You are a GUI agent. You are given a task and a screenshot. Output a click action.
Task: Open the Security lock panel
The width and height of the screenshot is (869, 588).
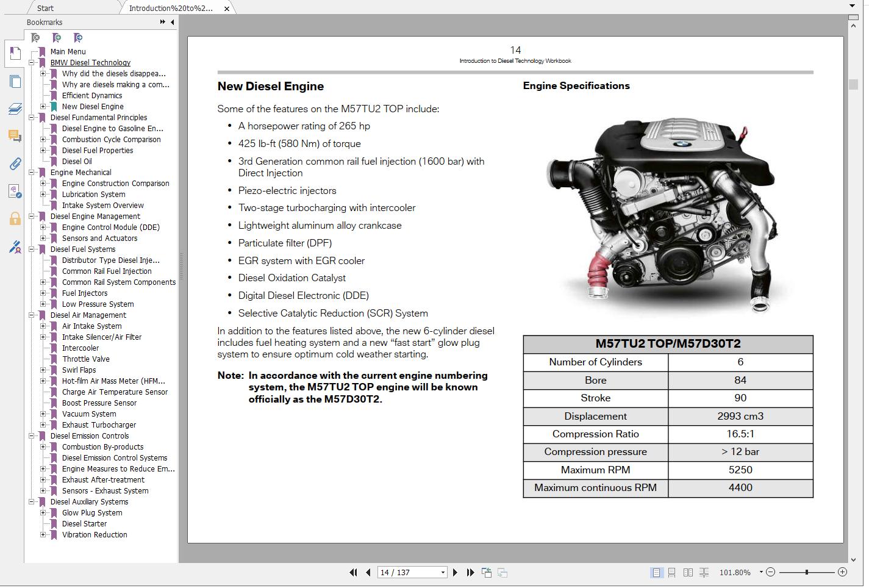[x=15, y=219]
